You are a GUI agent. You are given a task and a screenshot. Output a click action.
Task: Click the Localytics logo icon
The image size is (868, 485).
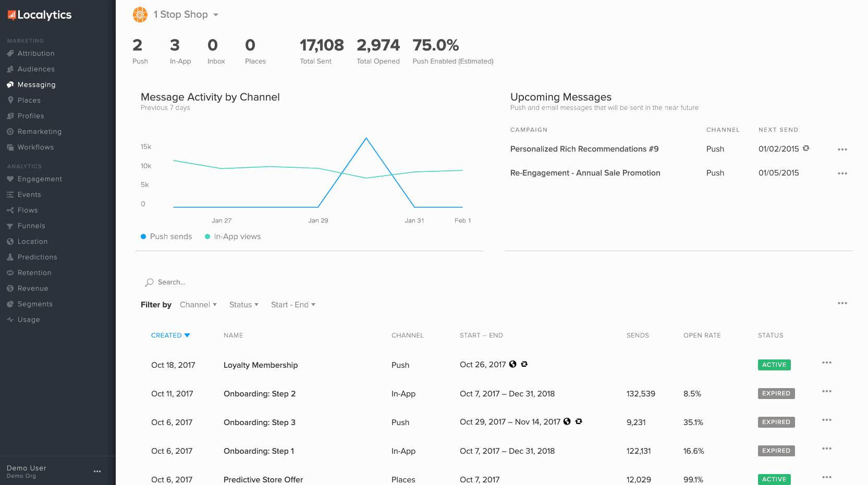[12, 15]
